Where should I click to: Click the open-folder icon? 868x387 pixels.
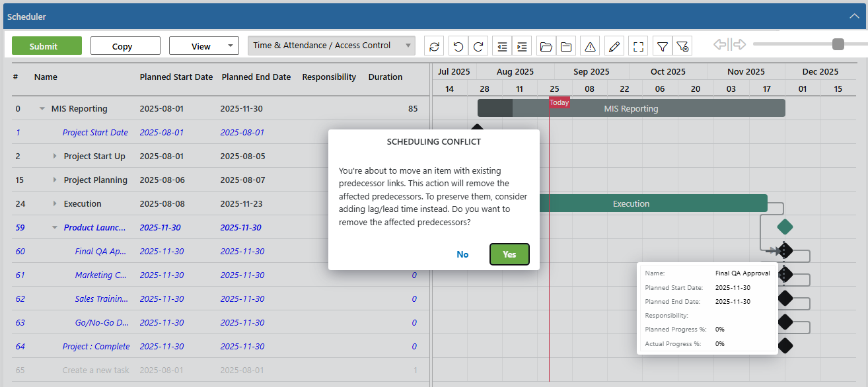pos(546,46)
